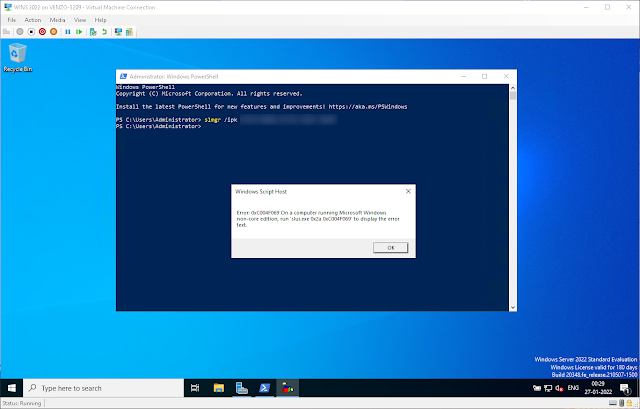Click the slmgr /ipk command text
640x409 pixels.
tap(221, 120)
